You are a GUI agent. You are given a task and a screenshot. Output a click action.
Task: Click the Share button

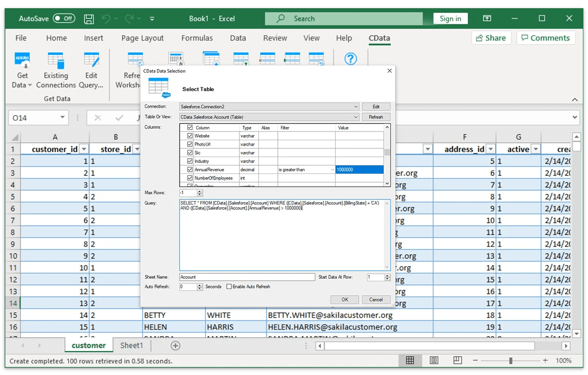490,38
